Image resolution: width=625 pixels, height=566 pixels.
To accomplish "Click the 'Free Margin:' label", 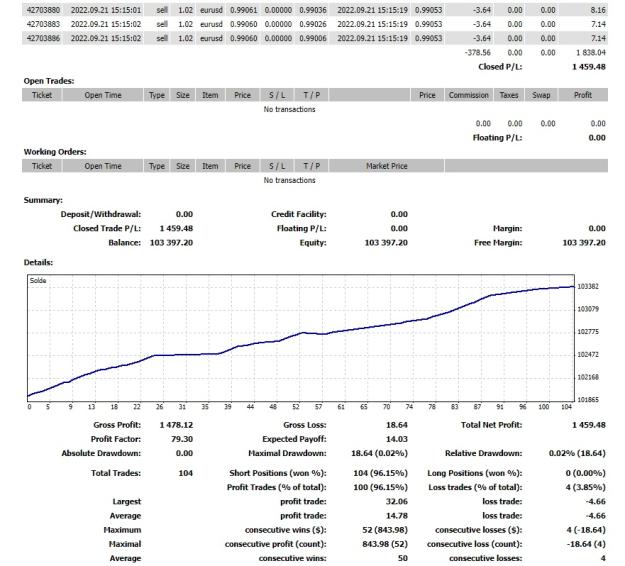I will coord(498,243).
